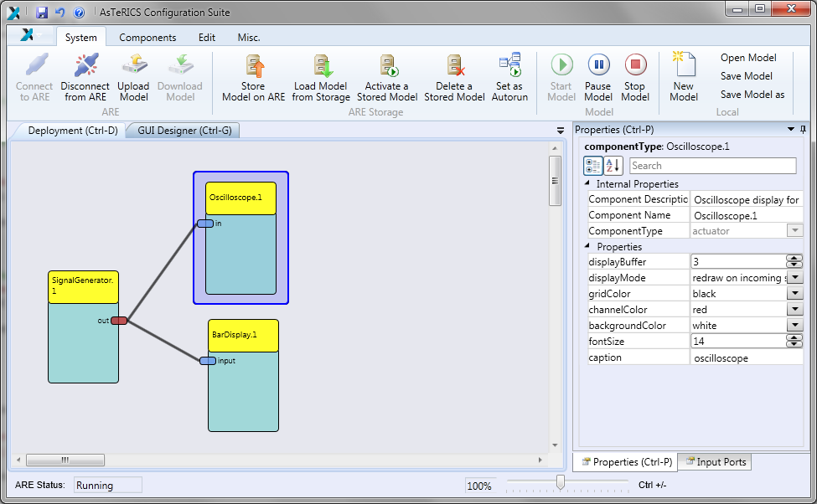Toggle categorized view in Properties panel
817x504 pixels.
coord(593,166)
